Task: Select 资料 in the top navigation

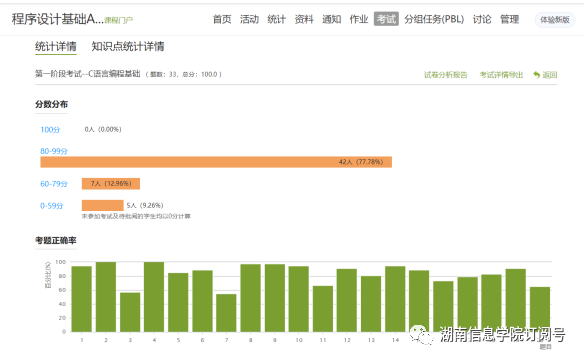Action: click(304, 19)
